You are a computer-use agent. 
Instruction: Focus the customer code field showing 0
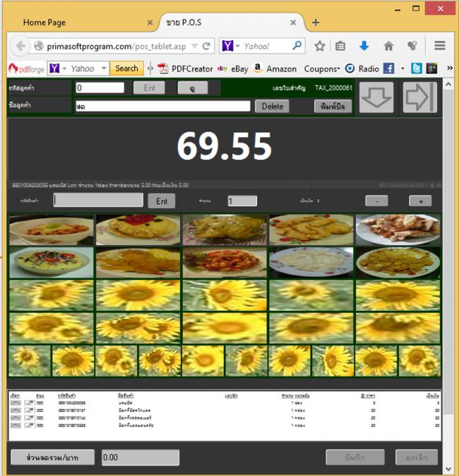click(x=100, y=88)
